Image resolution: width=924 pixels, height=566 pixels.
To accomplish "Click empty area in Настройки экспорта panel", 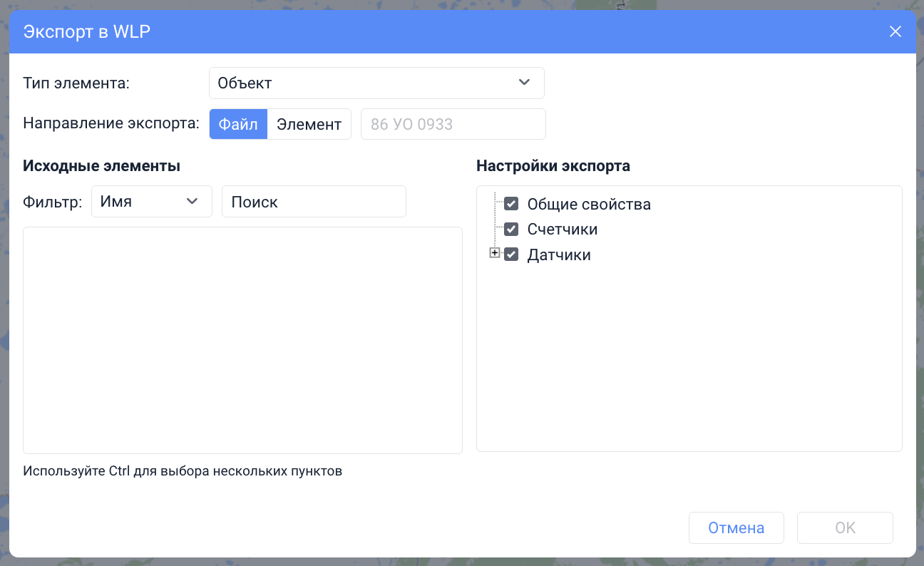I will tap(689, 356).
